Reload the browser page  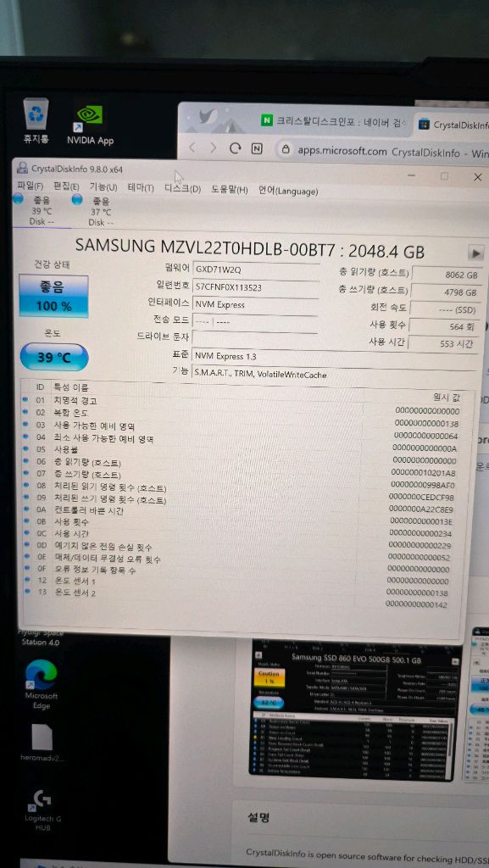[x=236, y=148]
